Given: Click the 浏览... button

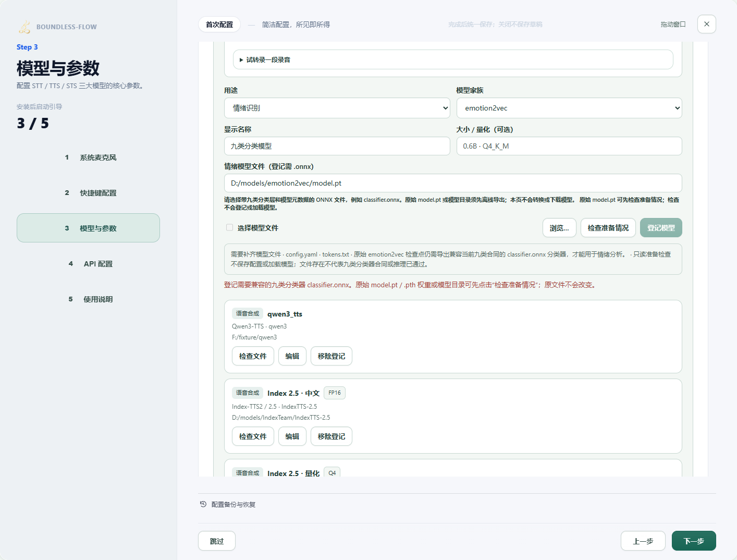Looking at the screenshot, I should [x=559, y=228].
